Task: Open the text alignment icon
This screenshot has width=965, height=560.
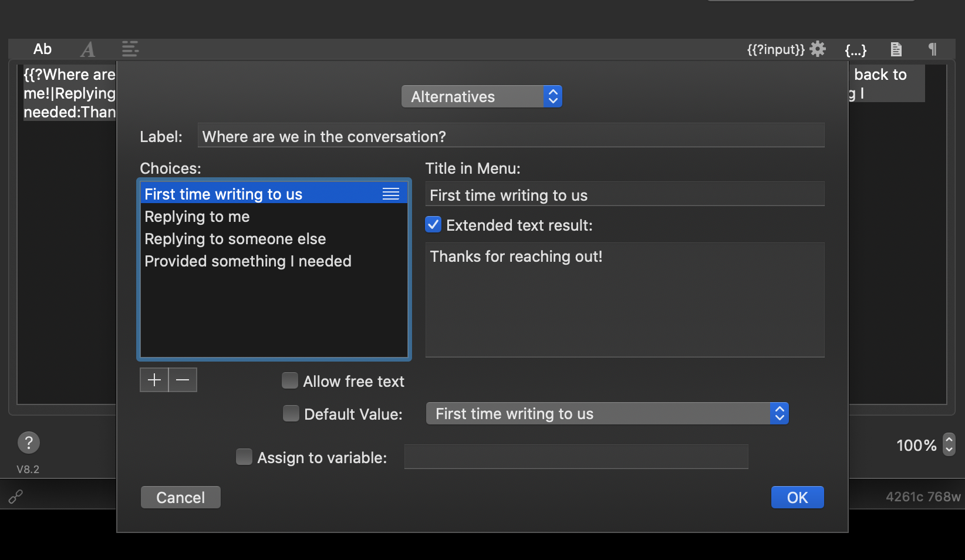Action: [x=130, y=49]
